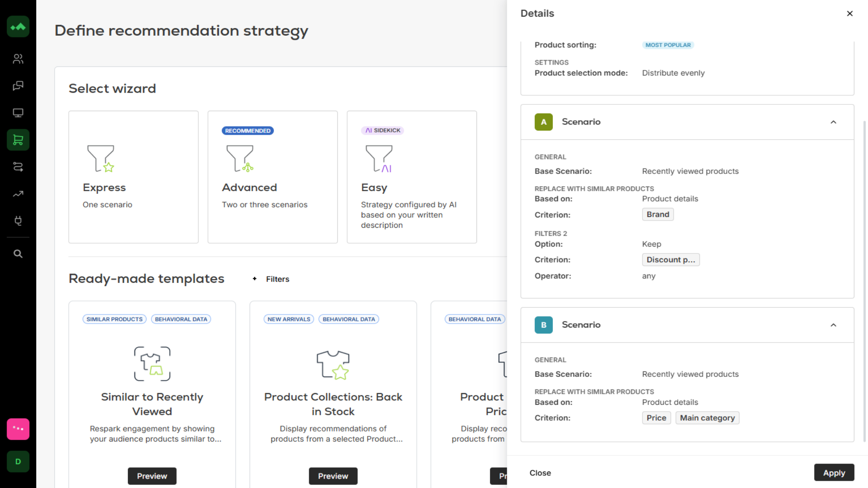Click the Similar to Recently Viewed clothes icon
This screenshot has height=488, width=868.
click(152, 364)
